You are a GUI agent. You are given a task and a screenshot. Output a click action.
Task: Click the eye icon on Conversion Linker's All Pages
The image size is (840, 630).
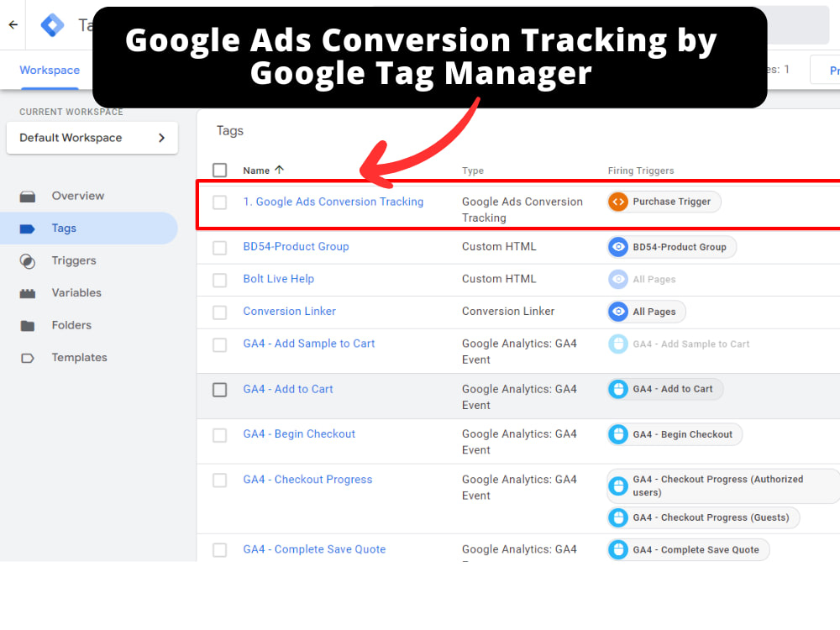[x=618, y=312]
